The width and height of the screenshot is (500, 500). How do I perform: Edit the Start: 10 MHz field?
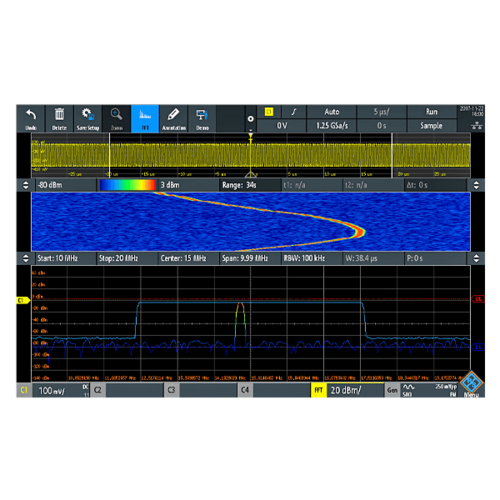click(66, 258)
